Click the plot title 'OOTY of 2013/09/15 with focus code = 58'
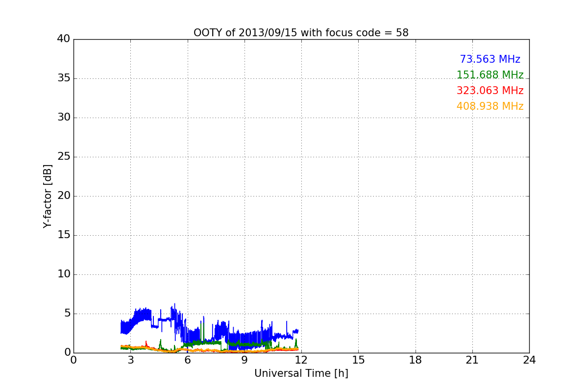This screenshot has width=588, height=392. coord(301,33)
